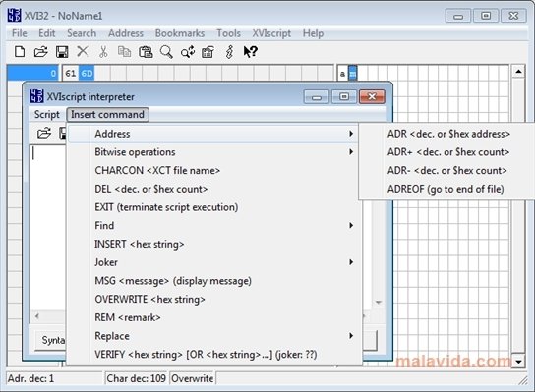The image size is (535, 392).
Task: Open the XVIscript menu in menu bar
Action: [271, 33]
